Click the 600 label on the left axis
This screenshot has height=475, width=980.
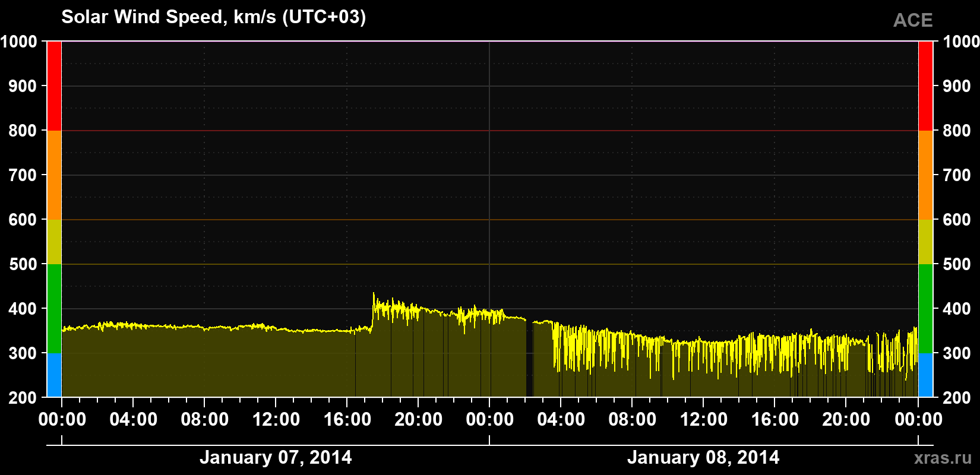[x=23, y=220]
